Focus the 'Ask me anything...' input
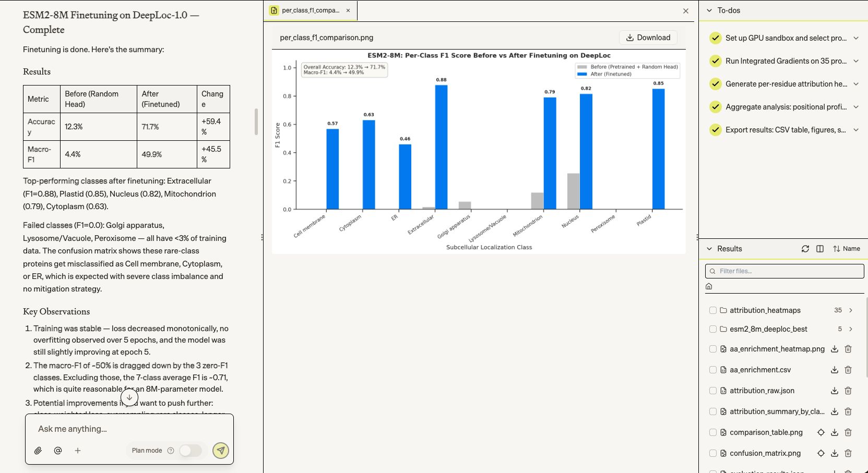The height and width of the screenshot is (473, 868). click(x=129, y=429)
